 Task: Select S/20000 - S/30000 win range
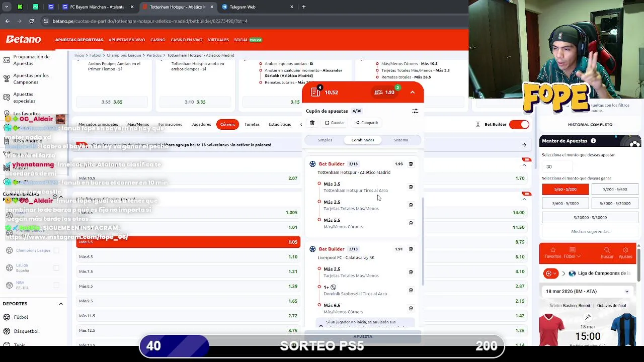pos(590,218)
